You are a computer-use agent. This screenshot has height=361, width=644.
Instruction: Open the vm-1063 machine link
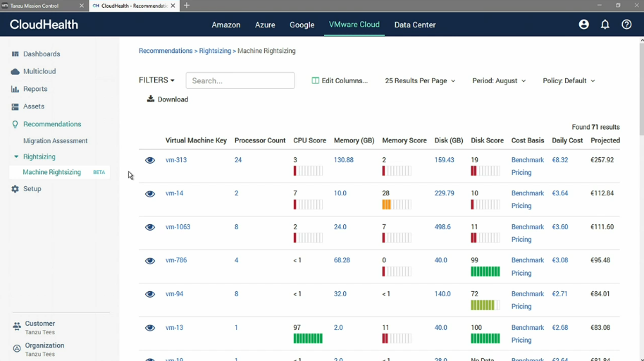178,227
